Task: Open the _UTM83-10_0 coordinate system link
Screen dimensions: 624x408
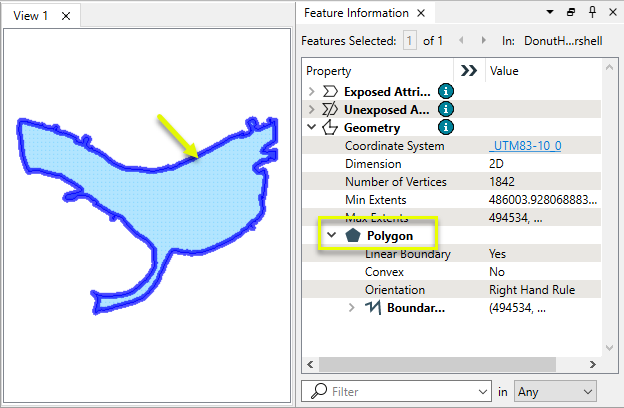Action: [x=525, y=146]
